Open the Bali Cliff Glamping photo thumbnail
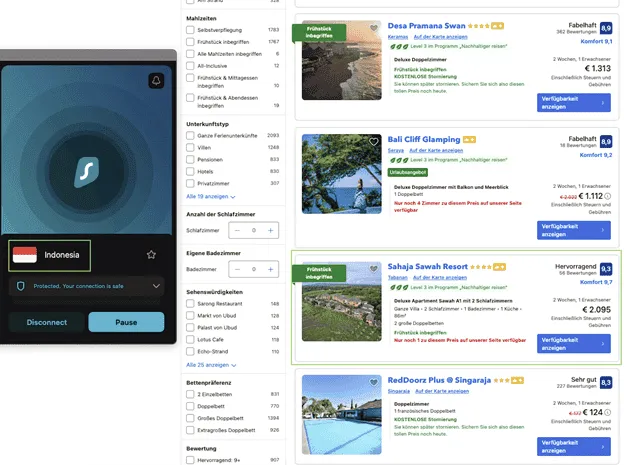This screenshot has width=624, height=465. (x=341, y=174)
